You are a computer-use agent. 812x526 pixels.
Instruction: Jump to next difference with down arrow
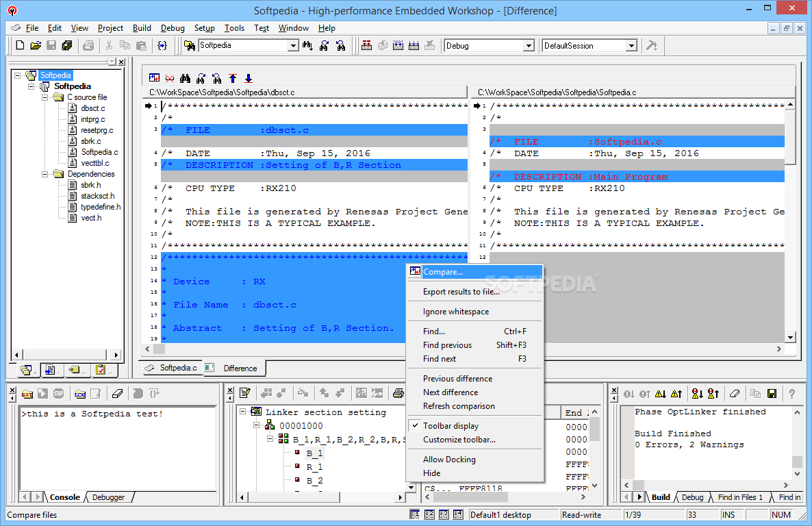[249, 78]
